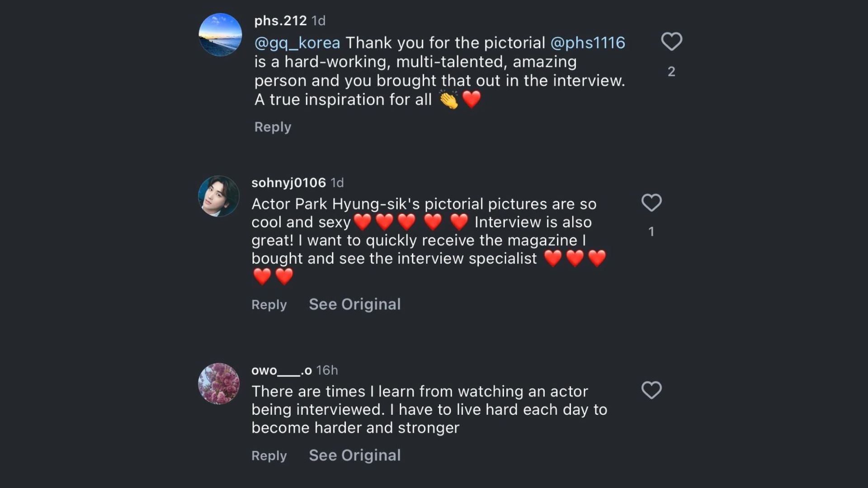
Task: Like the sohnyj0106 comment
Action: point(651,202)
